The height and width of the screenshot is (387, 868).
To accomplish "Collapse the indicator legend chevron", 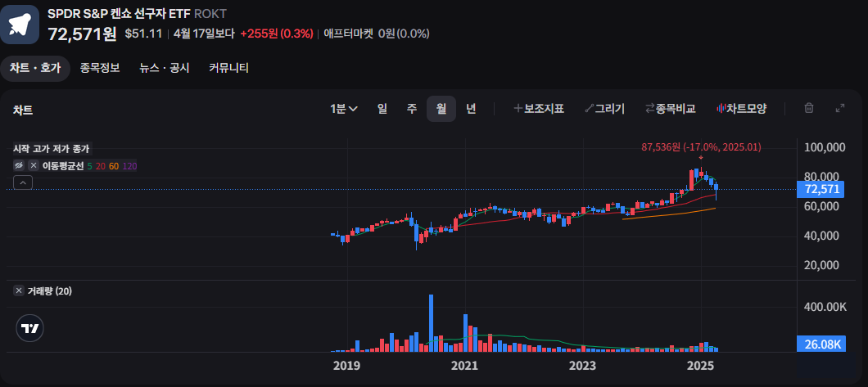I will coord(23,182).
